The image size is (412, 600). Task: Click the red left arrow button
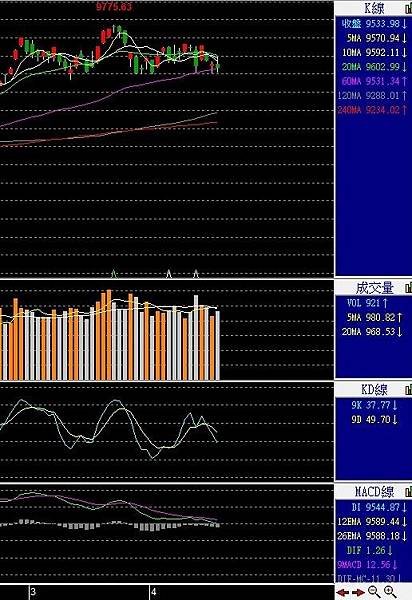pos(342,592)
